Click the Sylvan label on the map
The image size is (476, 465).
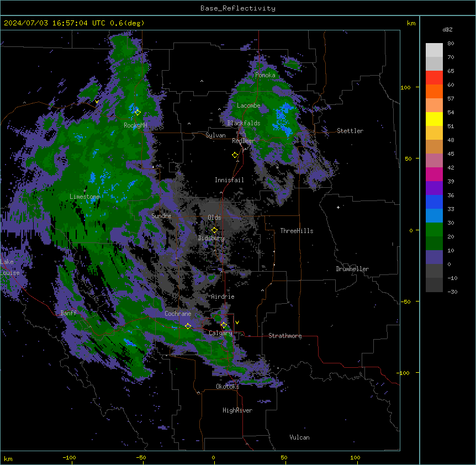coord(215,135)
